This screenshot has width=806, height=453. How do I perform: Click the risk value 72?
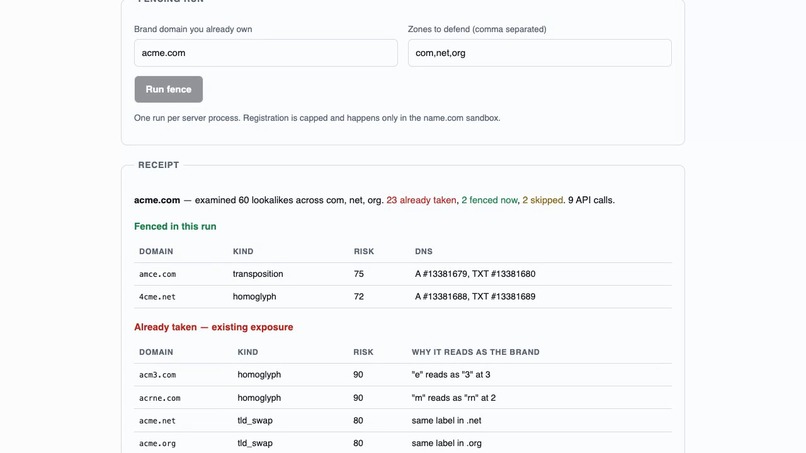(359, 297)
